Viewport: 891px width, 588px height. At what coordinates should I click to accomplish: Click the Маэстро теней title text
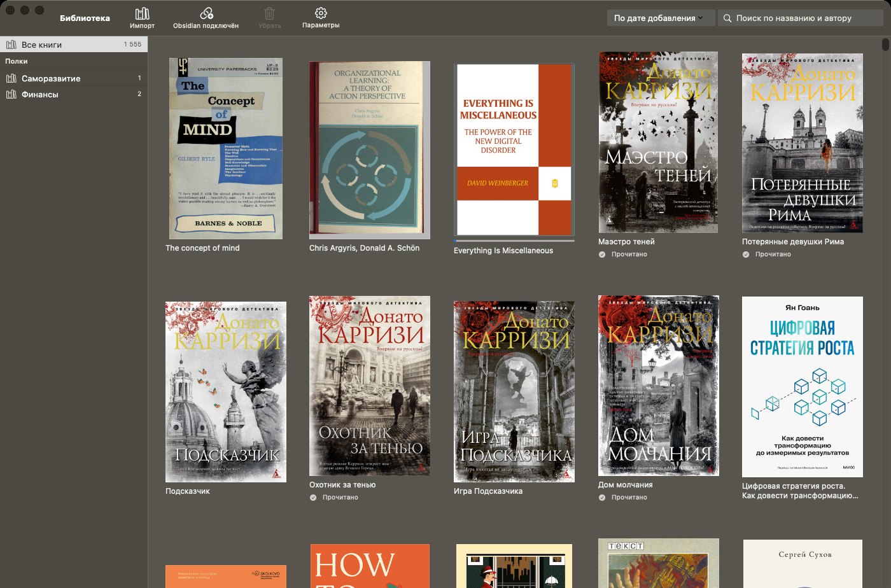click(x=626, y=242)
